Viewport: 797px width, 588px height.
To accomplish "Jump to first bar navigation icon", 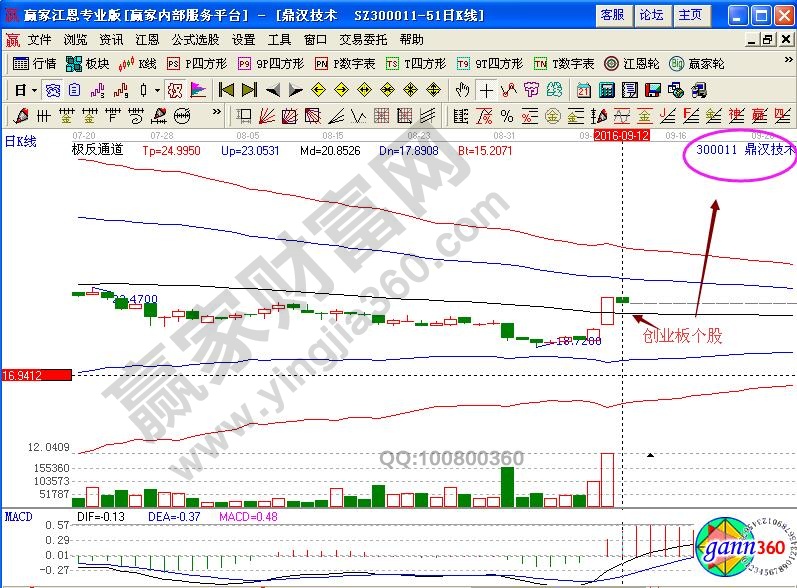I will [x=226, y=89].
